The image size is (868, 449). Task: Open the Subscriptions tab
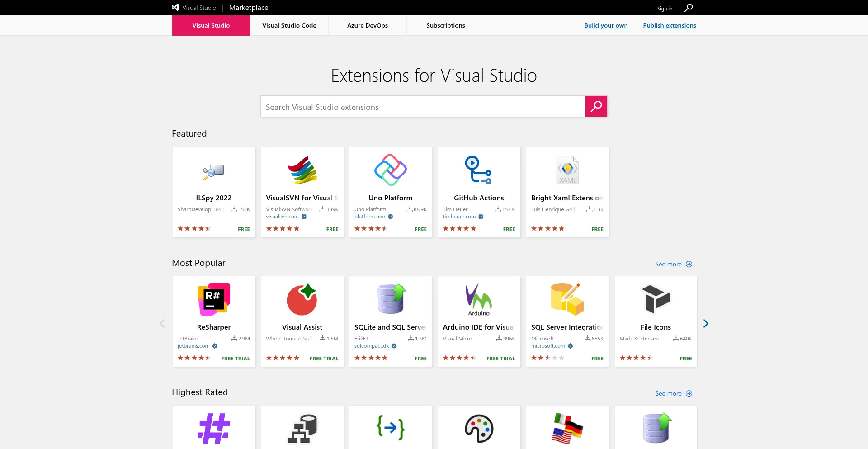tap(445, 25)
